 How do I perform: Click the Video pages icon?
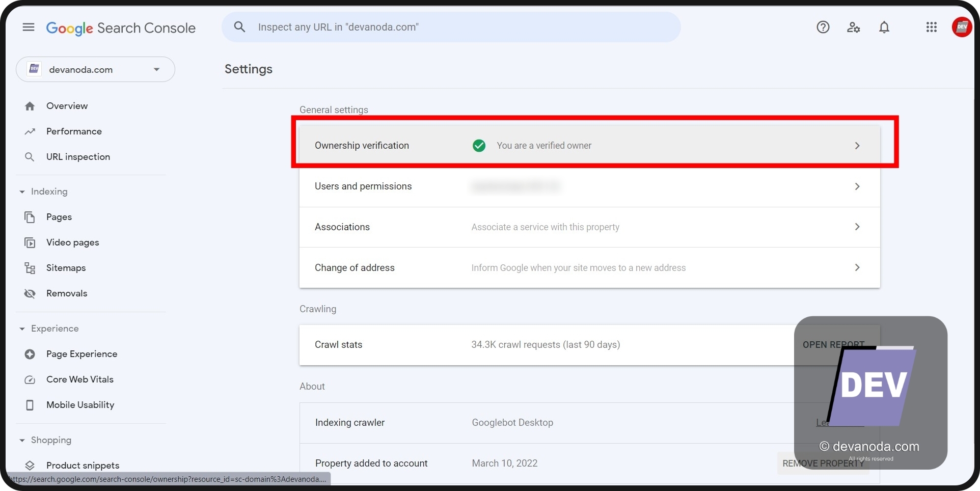tap(30, 242)
